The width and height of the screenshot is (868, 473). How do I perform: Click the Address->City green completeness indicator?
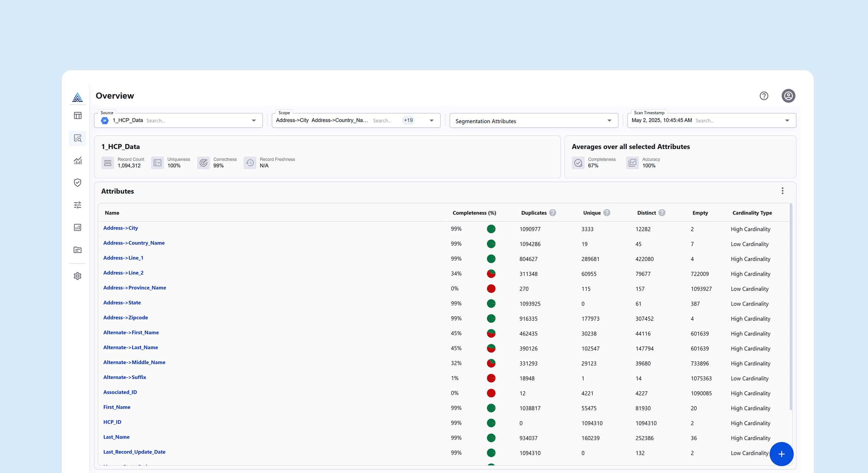coord(491,229)
